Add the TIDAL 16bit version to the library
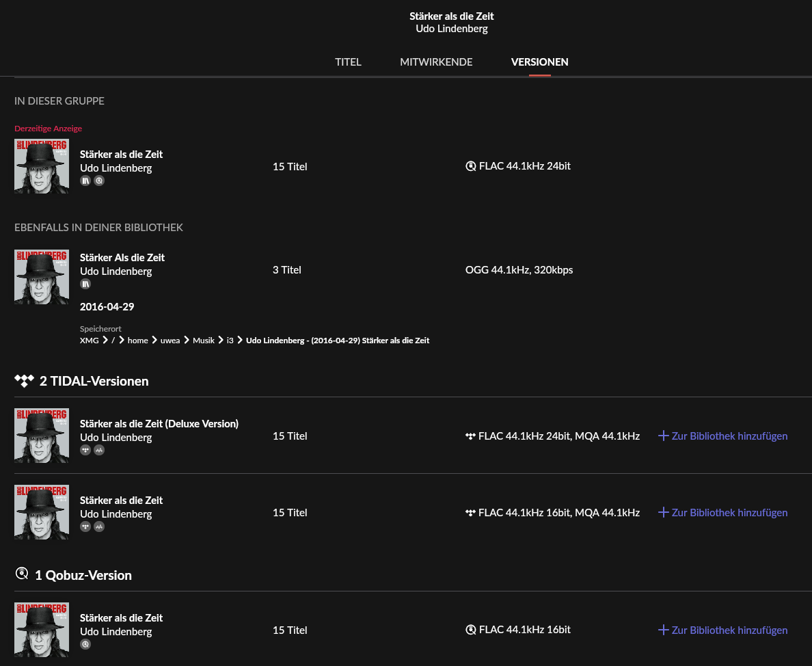 pos(722,513)
